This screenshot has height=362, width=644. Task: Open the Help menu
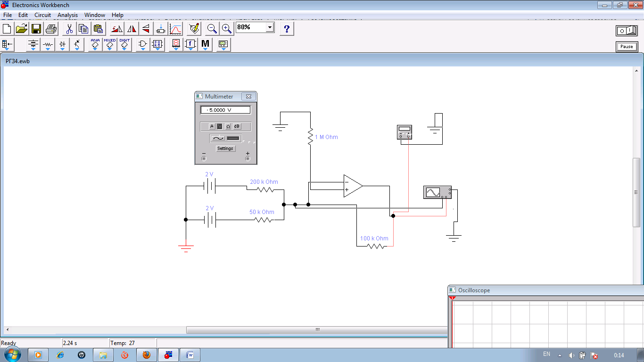point(117,15)
